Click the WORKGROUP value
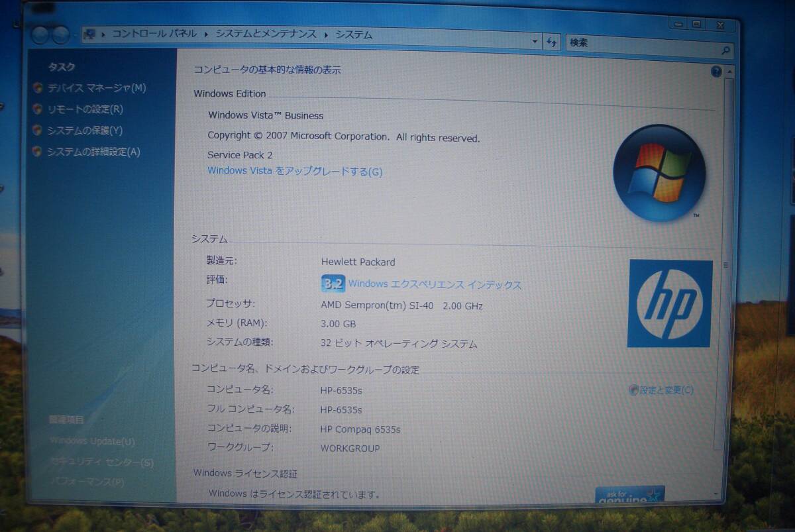 (x=350, y=449)
